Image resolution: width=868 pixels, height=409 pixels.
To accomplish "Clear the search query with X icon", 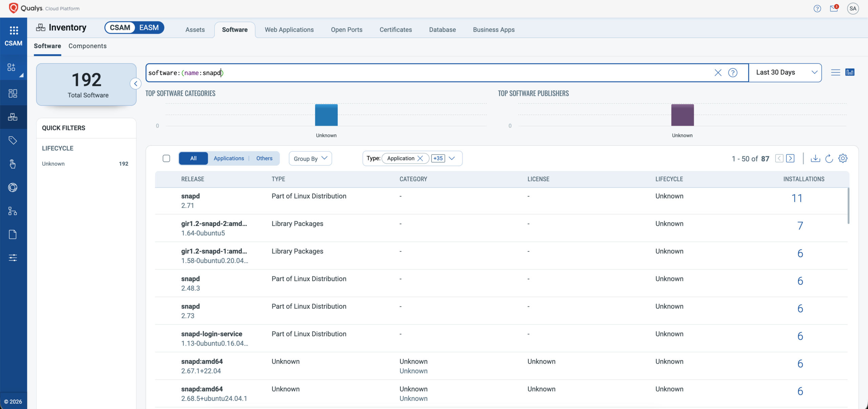I will 718,73.
